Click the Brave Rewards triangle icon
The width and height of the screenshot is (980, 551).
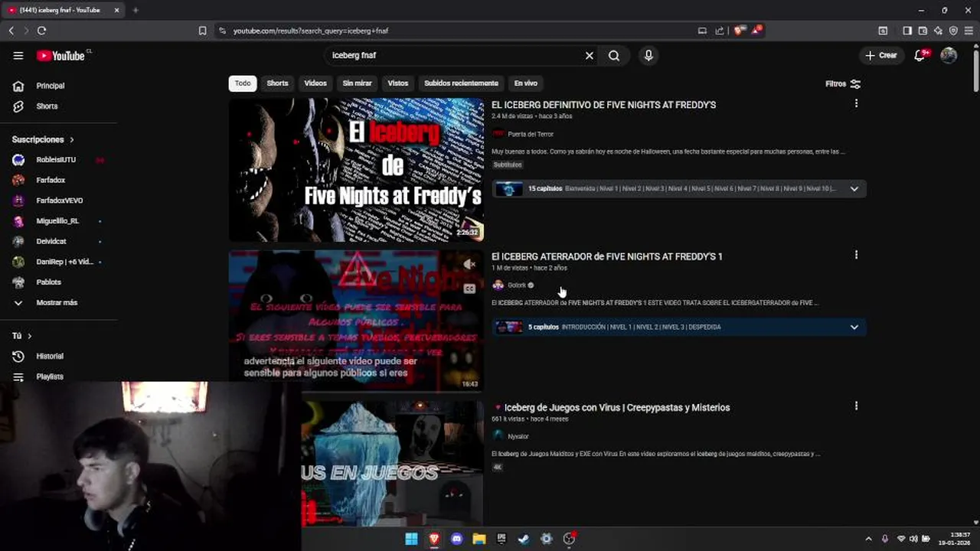(x=756, y=31)
